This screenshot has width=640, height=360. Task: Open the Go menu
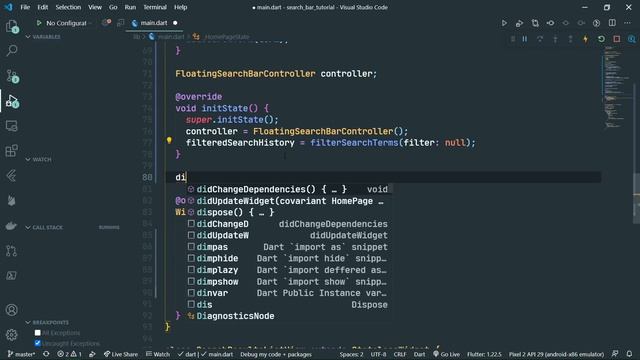click(x=113, y=7)
